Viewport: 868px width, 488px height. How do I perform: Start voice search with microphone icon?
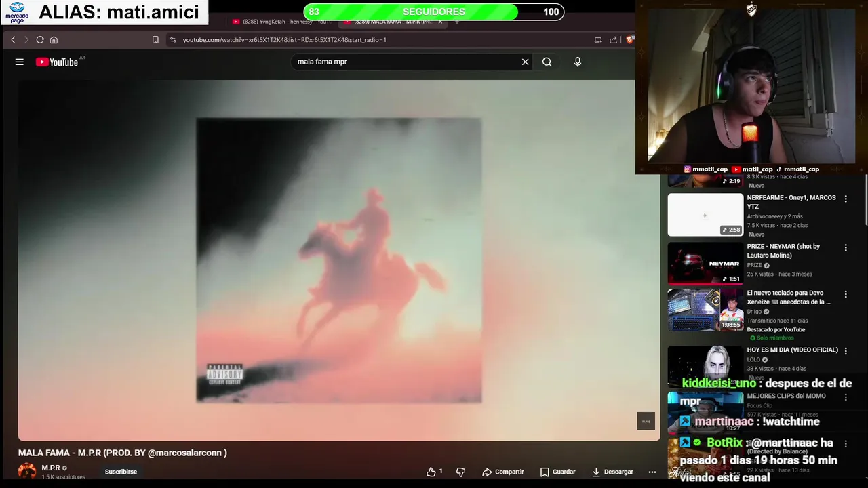tap(578, 62)
